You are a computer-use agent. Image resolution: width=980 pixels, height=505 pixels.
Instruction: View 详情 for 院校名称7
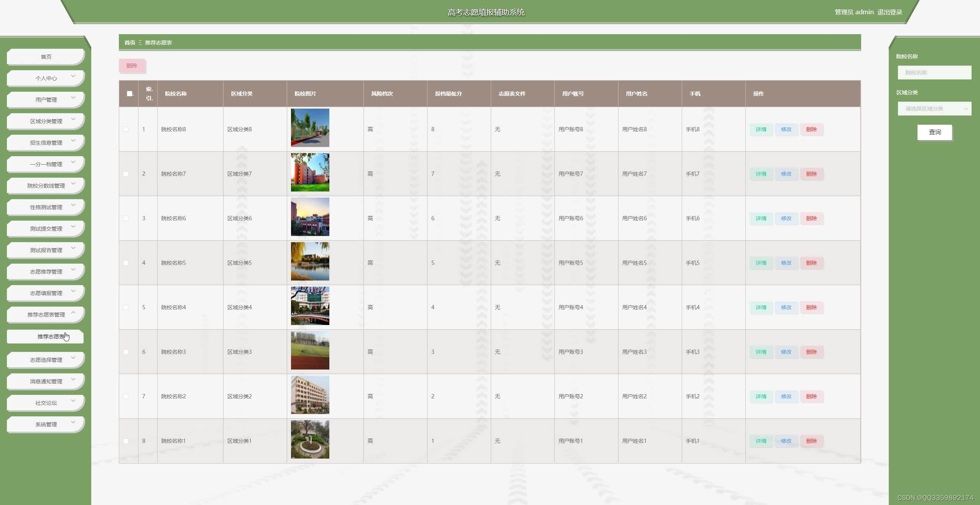(761, 174)
